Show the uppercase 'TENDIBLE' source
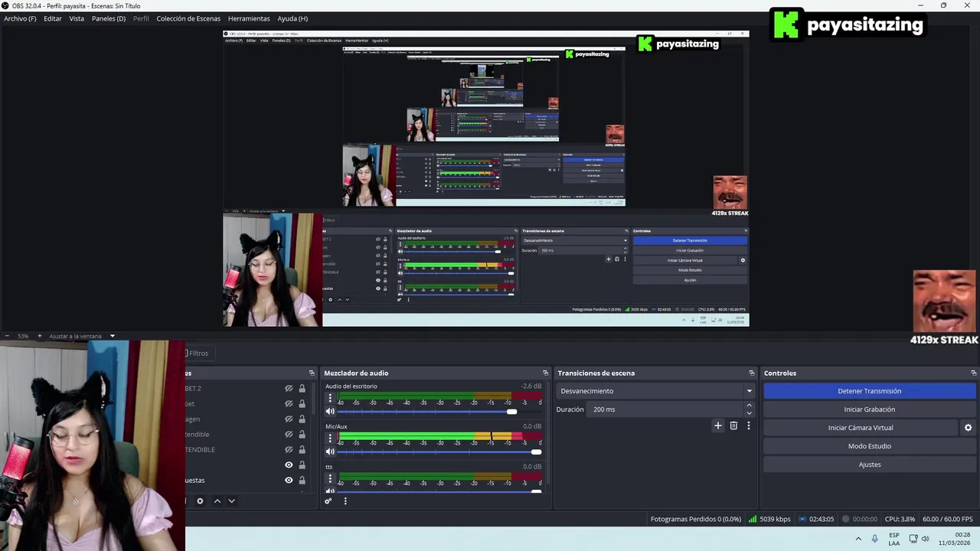Viewport: 980px width, 551px height. [x=289, y=450]
